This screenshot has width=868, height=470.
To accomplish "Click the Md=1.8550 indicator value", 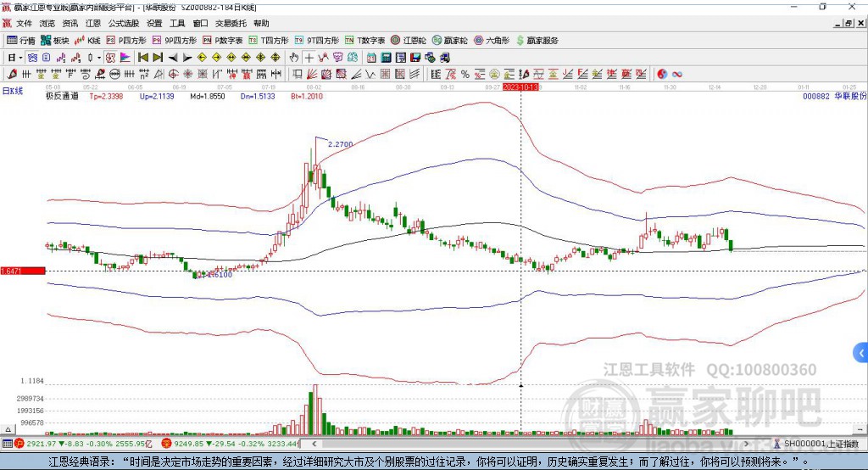I will point(207,96).
